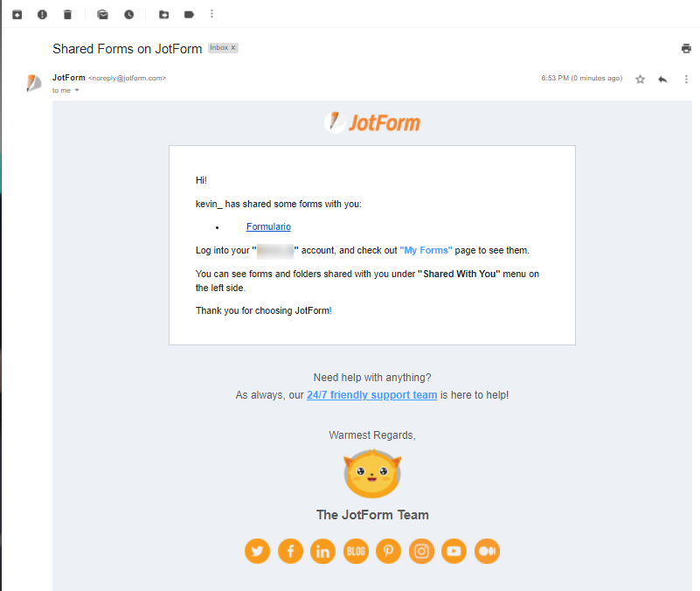
Task: Snooze this email
Action: (129, 14)
